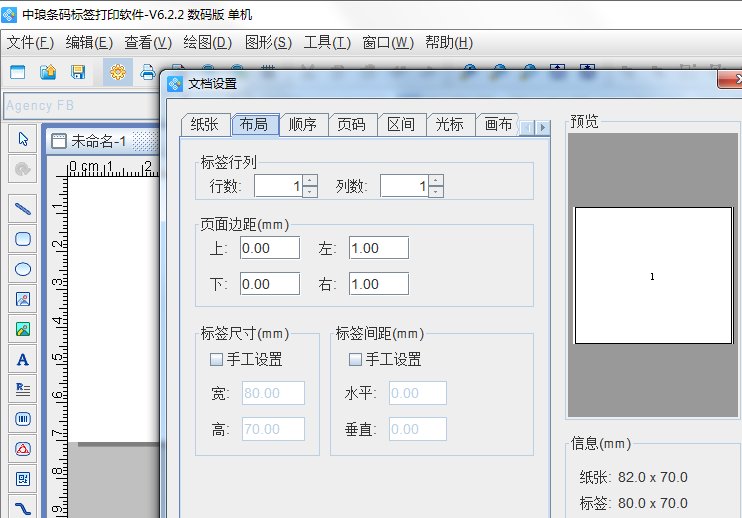
Task: Switch to the 区间 tab
Action: pos(401,124)
